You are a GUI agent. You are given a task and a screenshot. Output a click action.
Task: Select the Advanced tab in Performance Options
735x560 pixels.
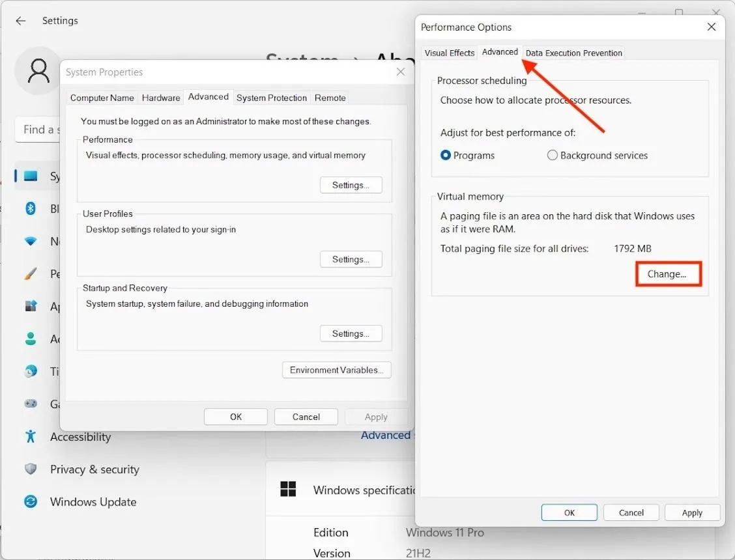500,52
